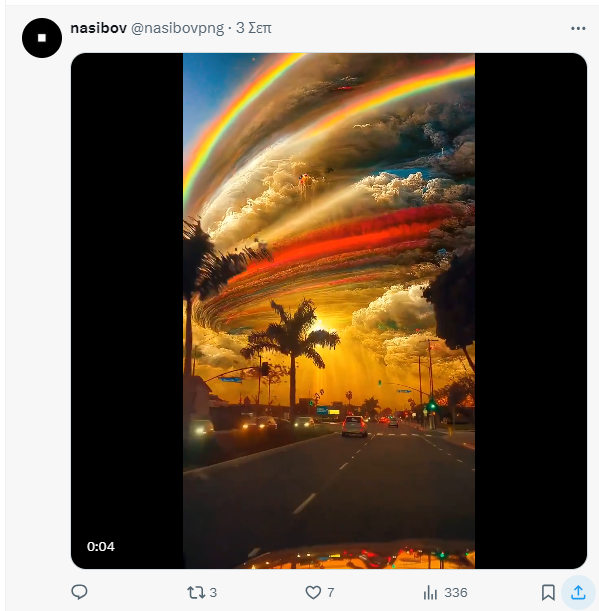599x611 pixels.
Task: Open the three-dot more options menu
Action: (x=578, y=28)
